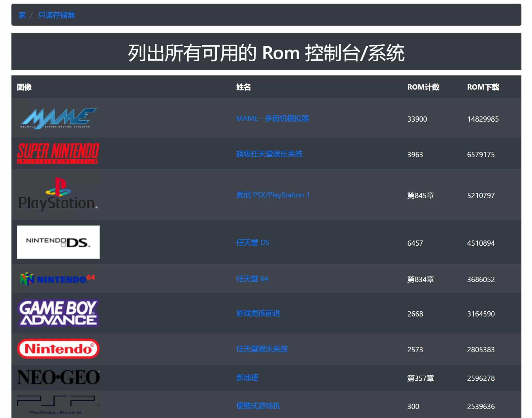Click the red Nintendo logo

click(58, 349)
